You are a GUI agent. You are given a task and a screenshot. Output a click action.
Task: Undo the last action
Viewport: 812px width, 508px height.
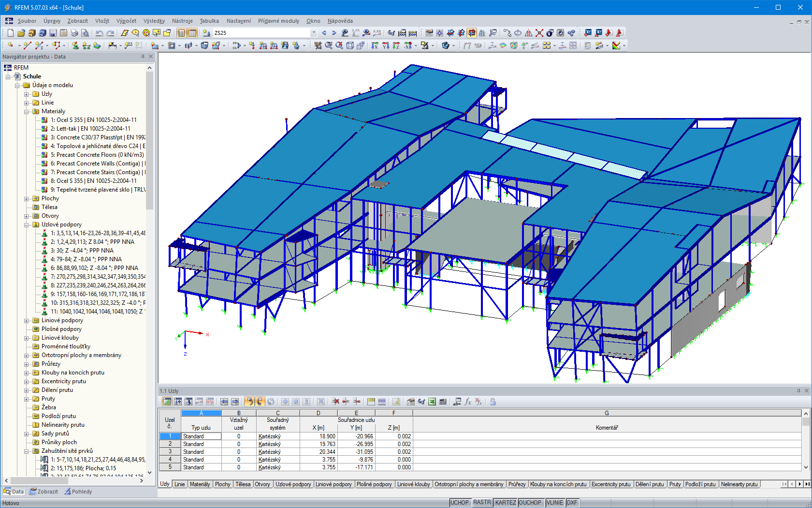(x=100, y=33)
